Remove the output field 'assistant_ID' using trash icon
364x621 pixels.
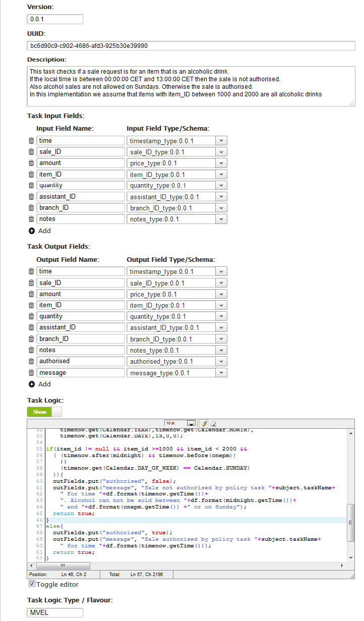point(31,327)
